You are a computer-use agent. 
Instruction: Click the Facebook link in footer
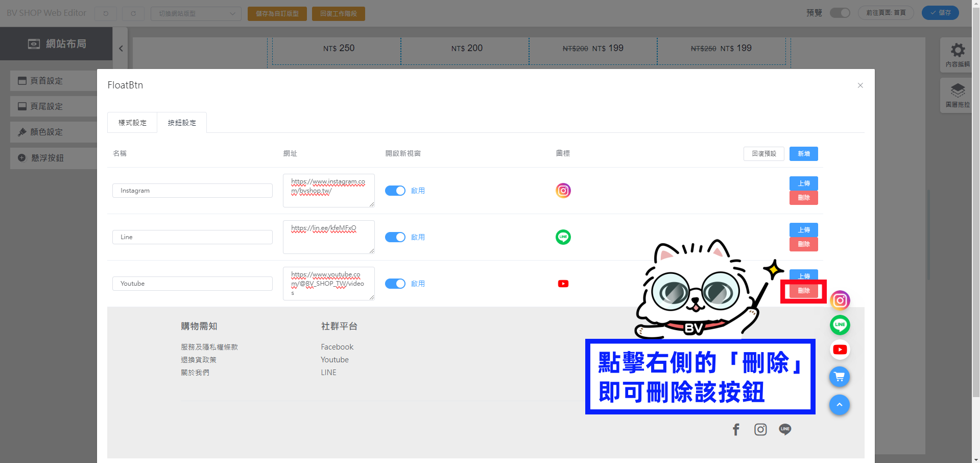coord(337,347)
